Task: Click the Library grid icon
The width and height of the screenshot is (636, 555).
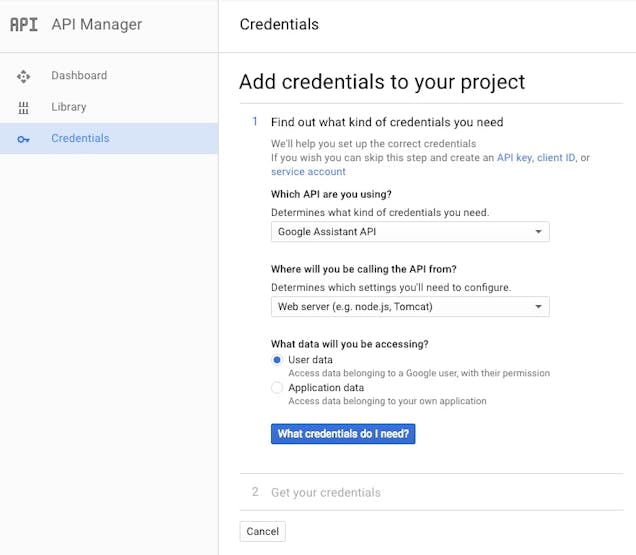Action: pos(23,108)
